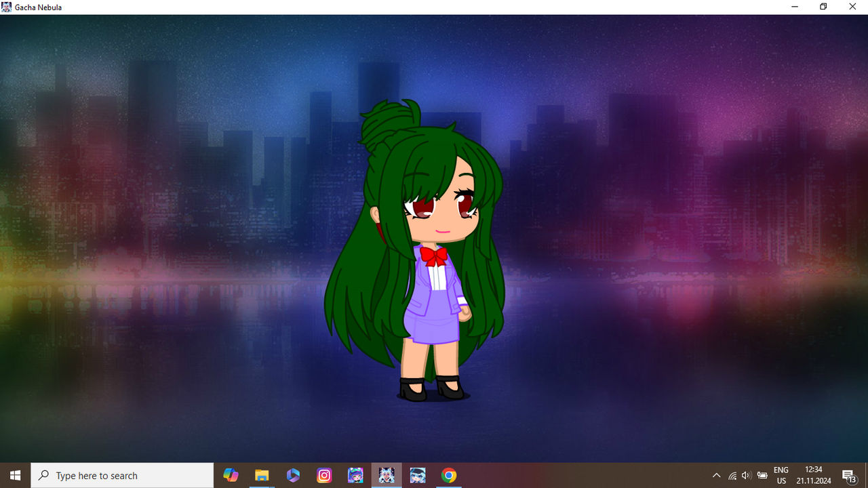Open the purple-haired character app on the taskbar
This screenshot has height=488, width=868.
pos(355,475)
